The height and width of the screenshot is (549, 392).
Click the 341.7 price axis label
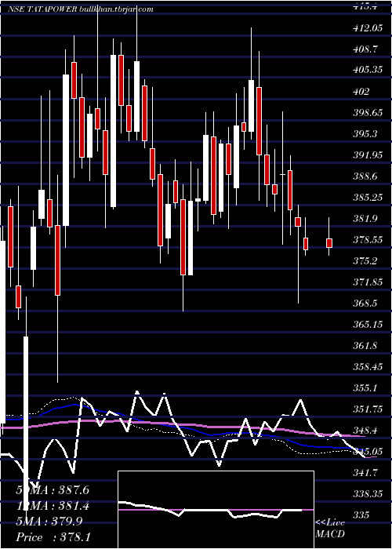coord(365,473)
